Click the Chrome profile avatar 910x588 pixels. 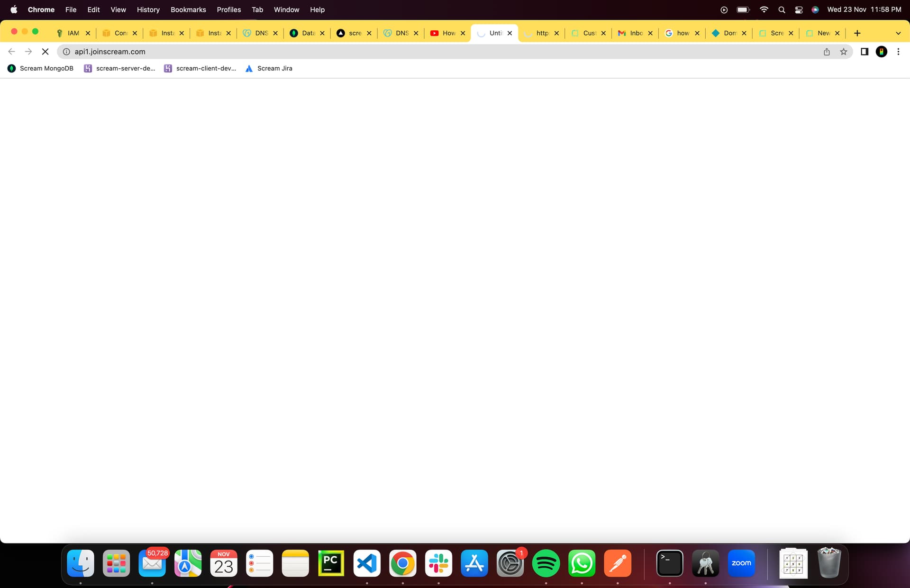click(881, 52)
